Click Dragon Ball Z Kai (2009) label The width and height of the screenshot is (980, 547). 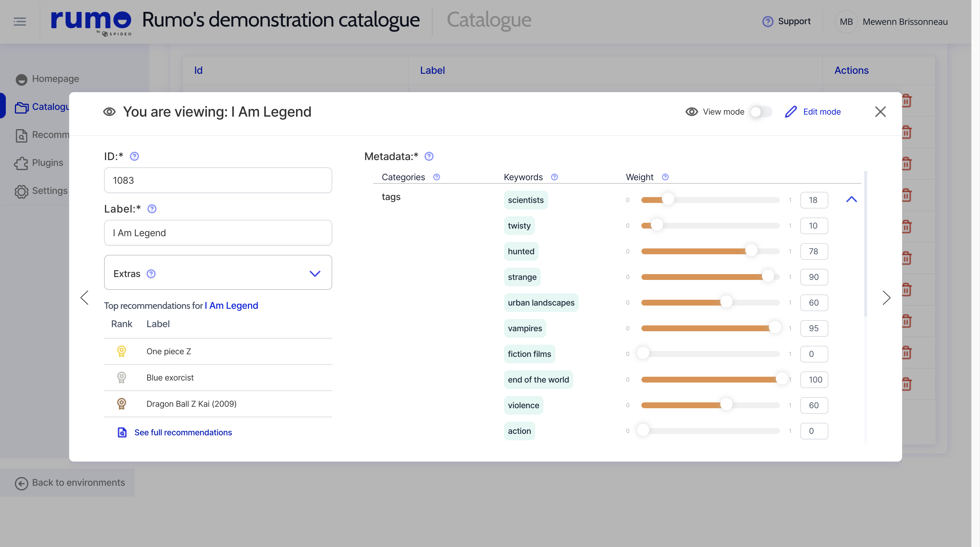[191, 404]
